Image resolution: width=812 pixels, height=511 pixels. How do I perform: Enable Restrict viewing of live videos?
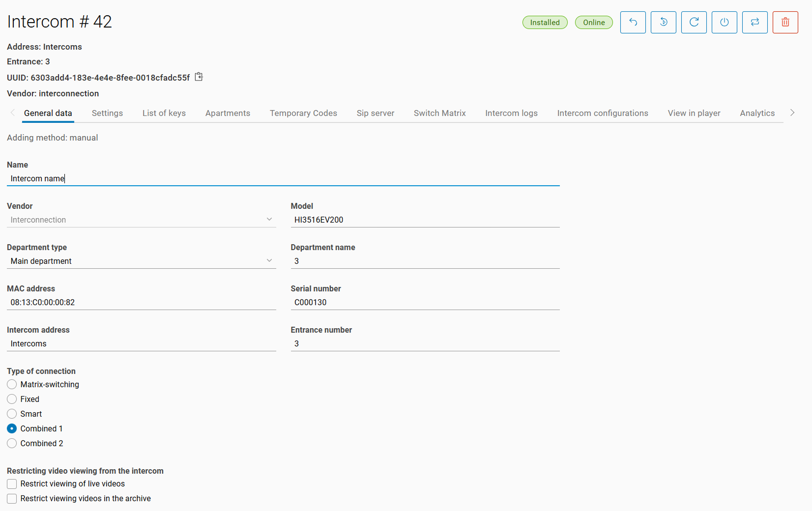pos(12,484)
